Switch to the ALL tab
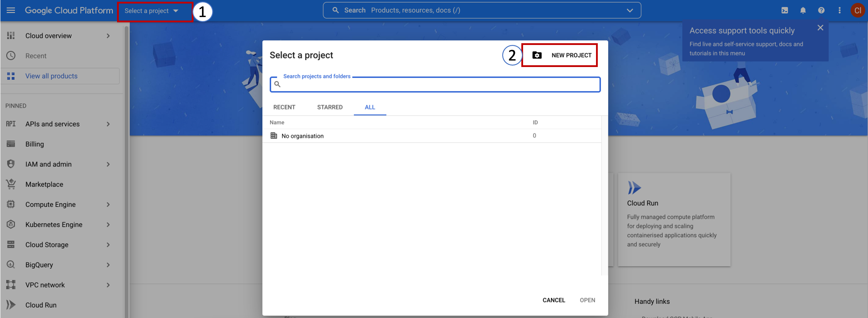The height and width of the screenshot is (318, 868). point(370,107)
